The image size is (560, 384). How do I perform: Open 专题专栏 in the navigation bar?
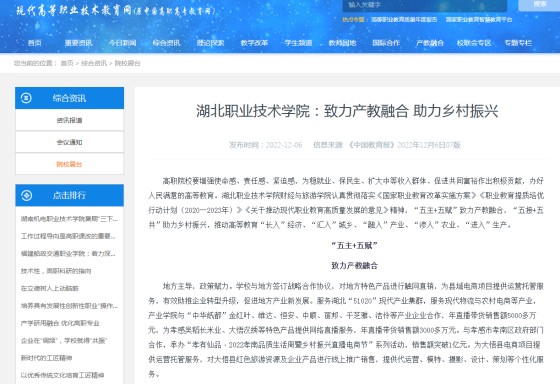click(518, 43)
